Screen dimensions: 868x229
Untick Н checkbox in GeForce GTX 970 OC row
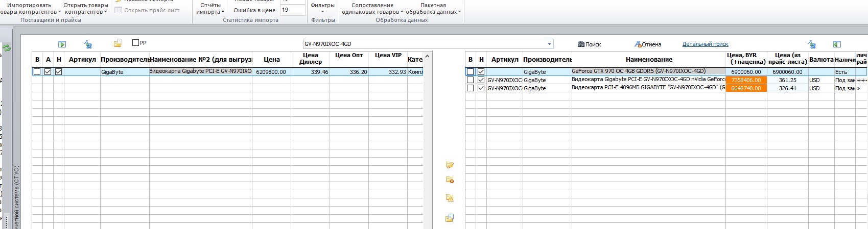tap(481, 72)
